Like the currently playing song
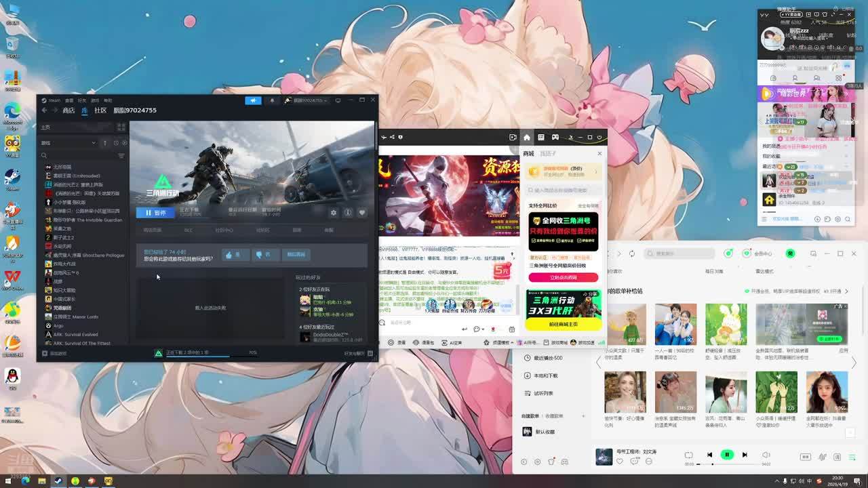The width and height of the screenshot is (868, 488). tap(620, 462)
